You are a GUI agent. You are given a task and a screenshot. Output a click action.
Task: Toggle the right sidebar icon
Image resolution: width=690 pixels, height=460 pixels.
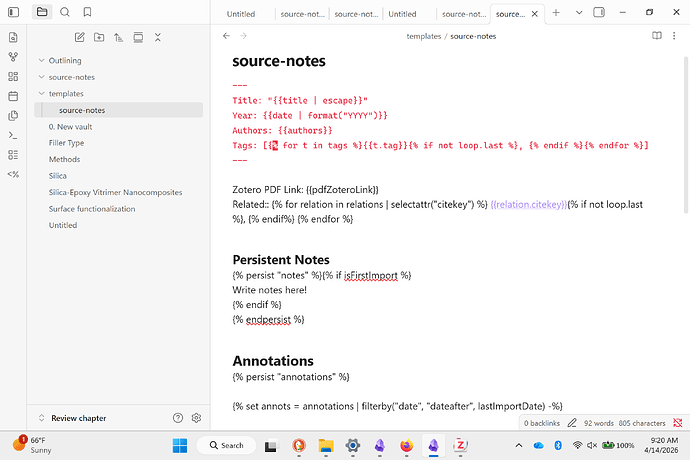[x=599, y=12]
